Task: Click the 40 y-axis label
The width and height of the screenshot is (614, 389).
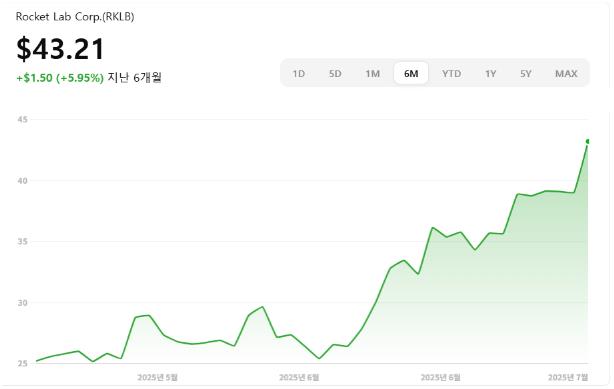Action: [23, 181]
